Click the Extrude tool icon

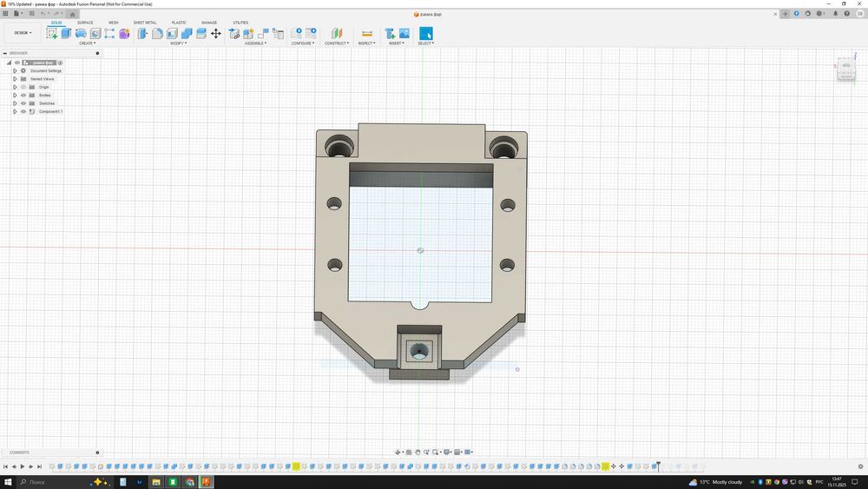tap(67, 33)
